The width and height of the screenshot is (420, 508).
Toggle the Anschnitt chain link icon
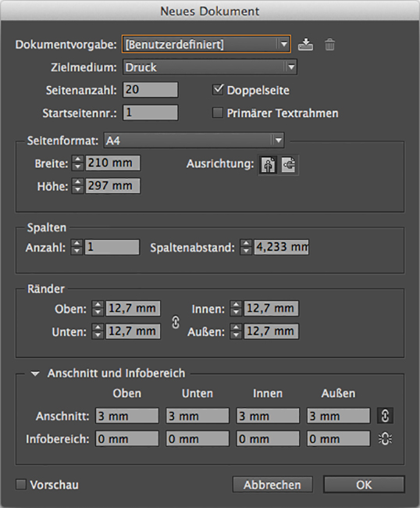[385, 416]
